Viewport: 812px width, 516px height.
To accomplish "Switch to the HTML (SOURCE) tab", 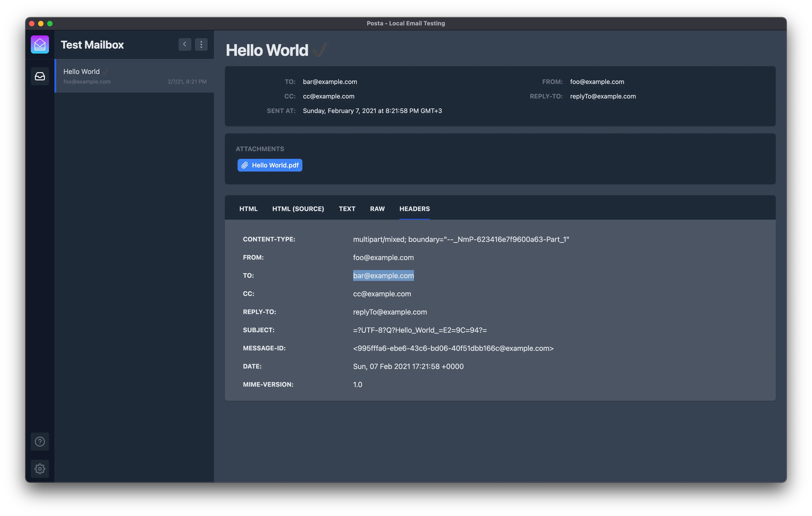I will [x=298, y=209].
